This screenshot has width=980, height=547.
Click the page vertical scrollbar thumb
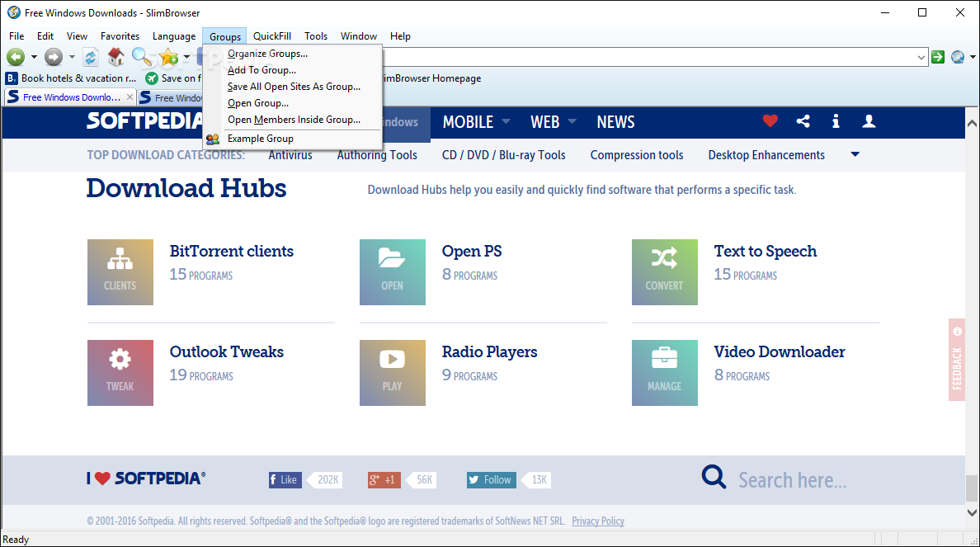point(972,488)
